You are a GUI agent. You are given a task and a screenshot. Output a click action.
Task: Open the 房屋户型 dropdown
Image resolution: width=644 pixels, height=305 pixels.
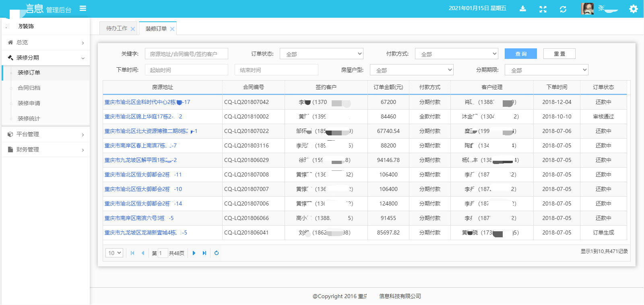pyautogui.click(x=411, y=70)
